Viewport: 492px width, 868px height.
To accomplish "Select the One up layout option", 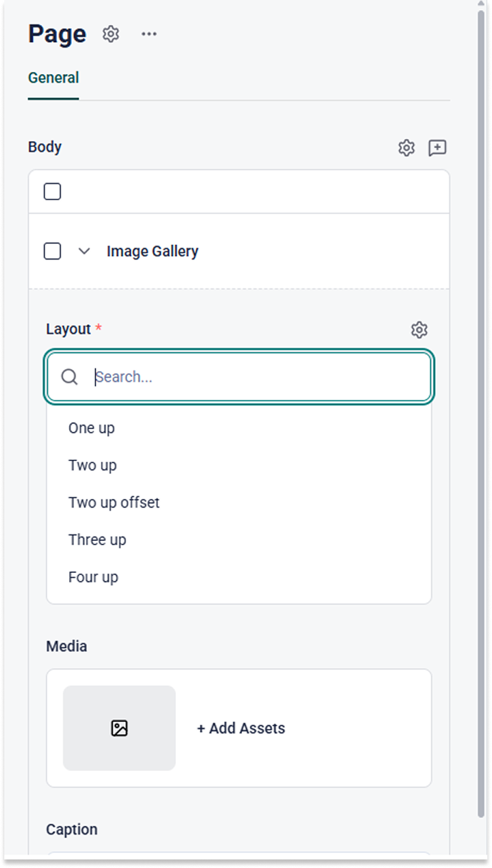I will point(91,428).
